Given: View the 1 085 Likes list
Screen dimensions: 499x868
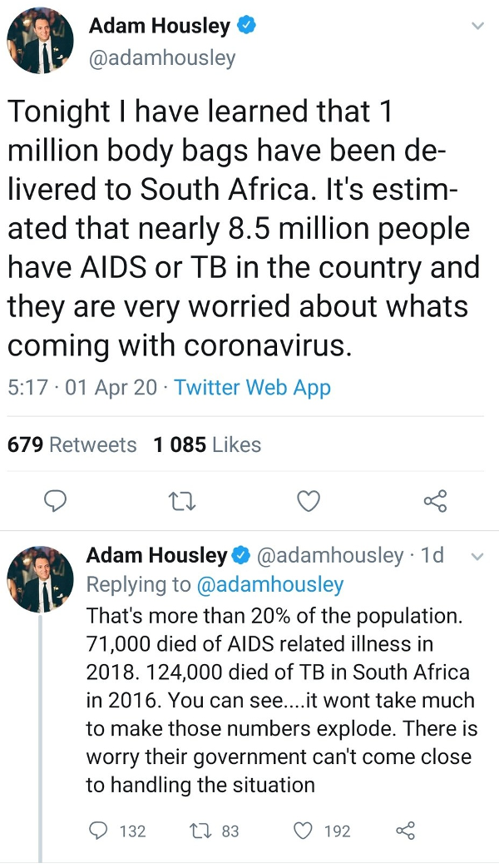Looking at the screenshot, I should [207, 444].
